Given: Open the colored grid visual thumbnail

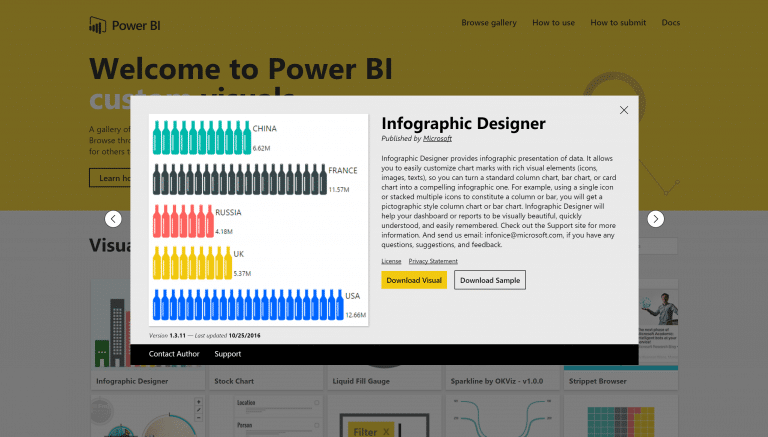Looking at the screenshot, I should (x=621, y=416).
